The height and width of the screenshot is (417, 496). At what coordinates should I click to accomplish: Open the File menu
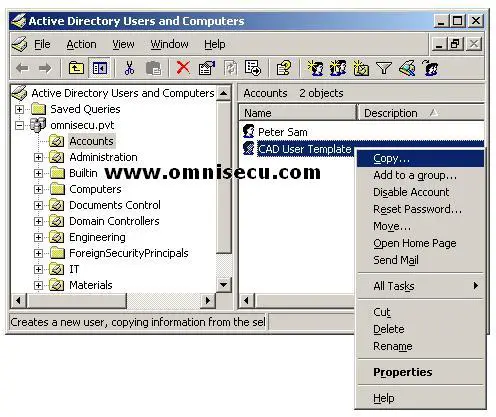[x=42, y=44]
